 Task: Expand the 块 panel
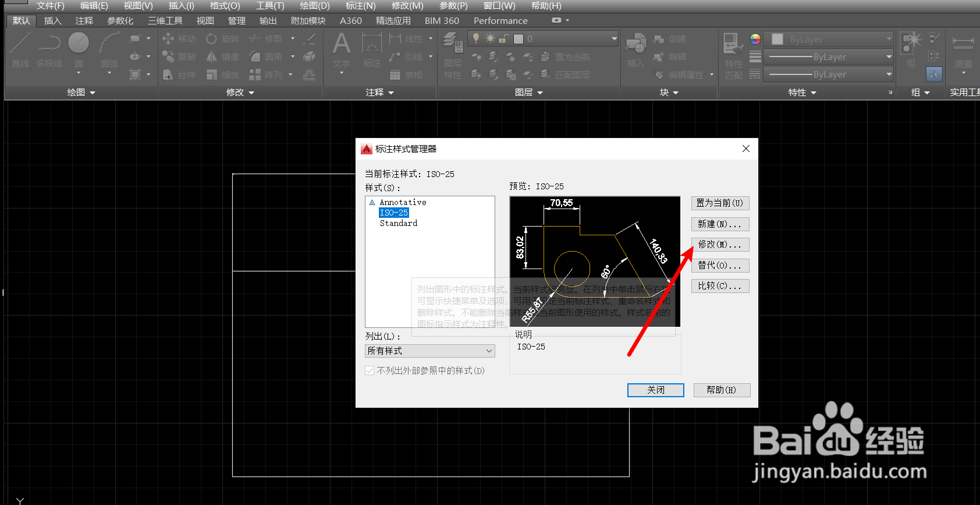pos(669,92)
